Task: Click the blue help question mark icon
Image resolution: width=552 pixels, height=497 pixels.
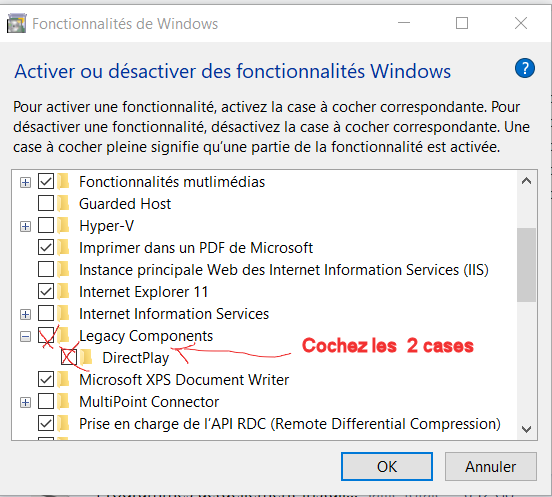Action: 525,68
